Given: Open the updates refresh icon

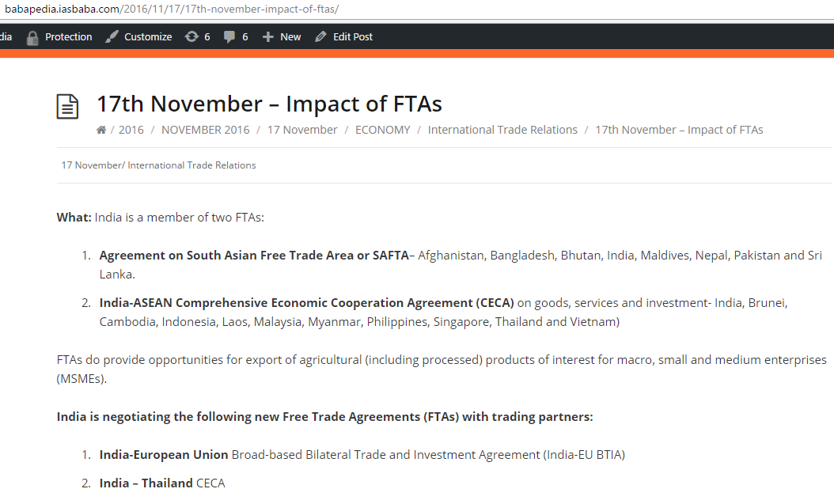Looking at the screenshot, I should pos(191,36).
